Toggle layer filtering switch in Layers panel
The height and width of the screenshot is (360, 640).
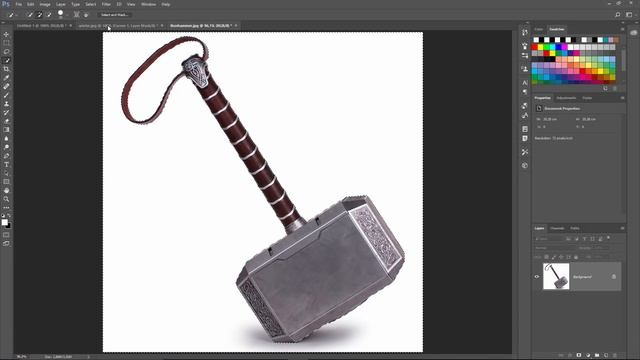[x=608, y=238]
